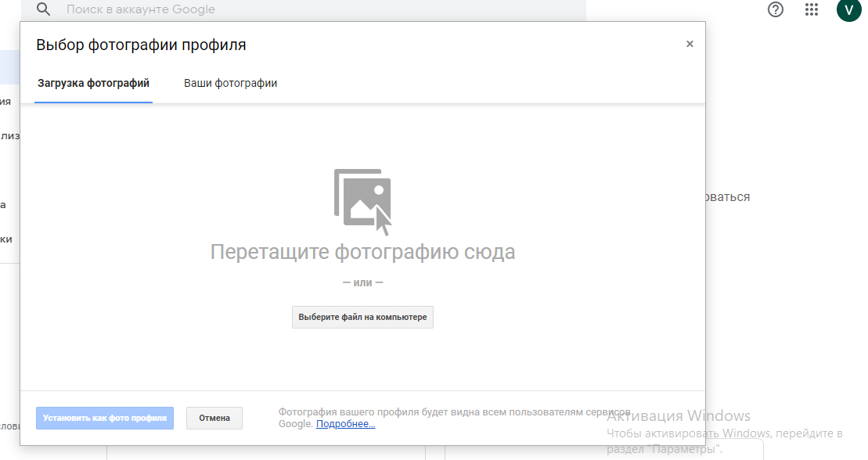
Task: Open the Google Help question-mark icon
Action: pyautogui.click(x=776, y=9)
